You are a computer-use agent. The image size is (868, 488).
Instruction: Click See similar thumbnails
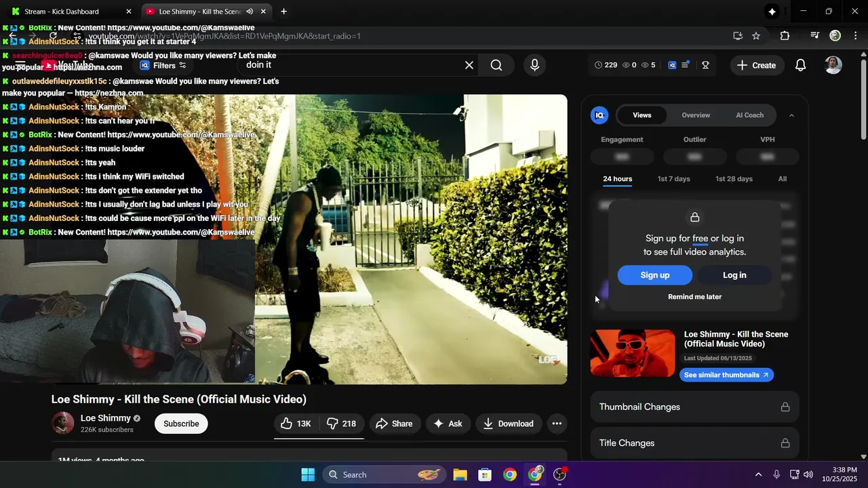[726, 375]
